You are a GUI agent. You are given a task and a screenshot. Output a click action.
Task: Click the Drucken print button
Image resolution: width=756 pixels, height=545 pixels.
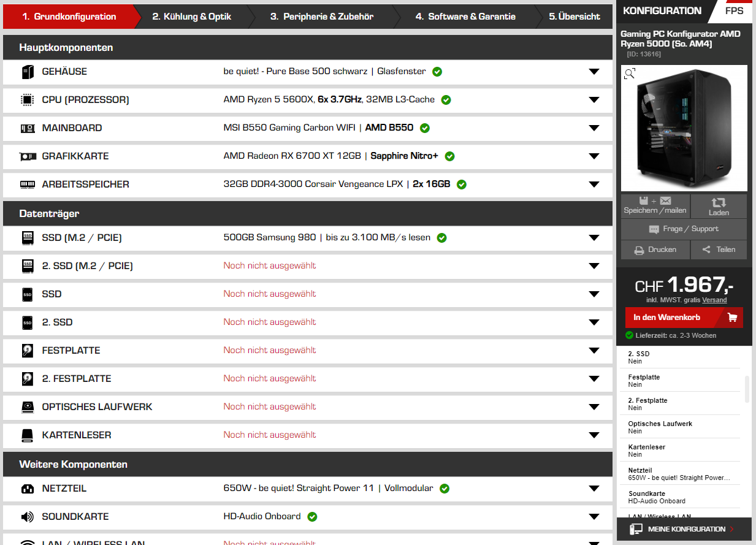655,250
